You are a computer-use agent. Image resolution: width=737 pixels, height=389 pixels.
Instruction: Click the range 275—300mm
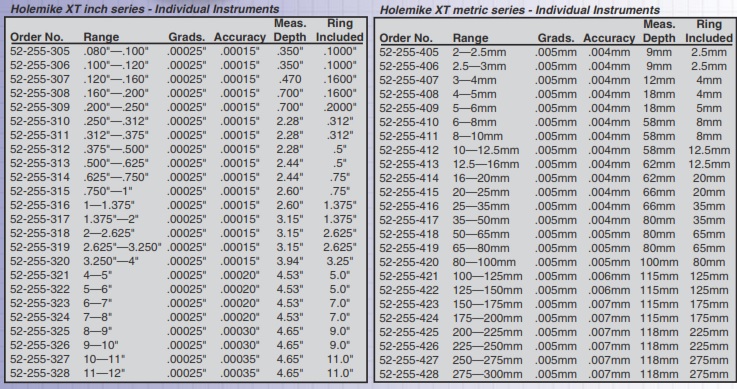[487, 374]
